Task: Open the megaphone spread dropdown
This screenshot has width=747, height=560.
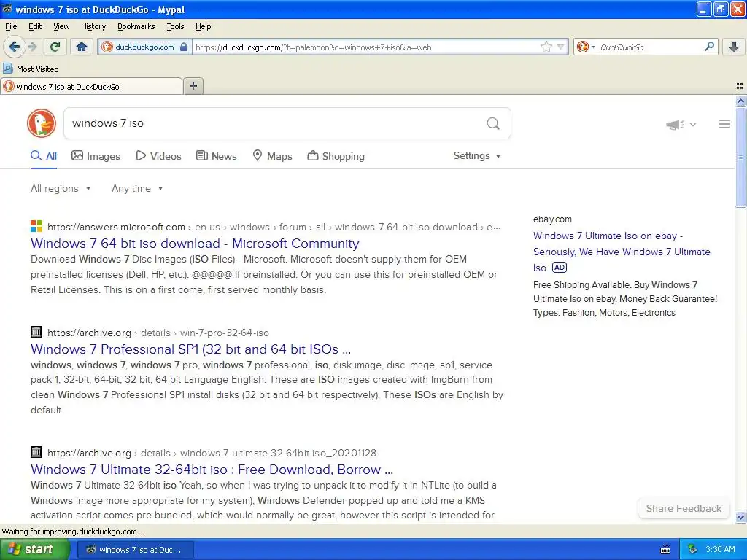Action: tap(681, 124)
